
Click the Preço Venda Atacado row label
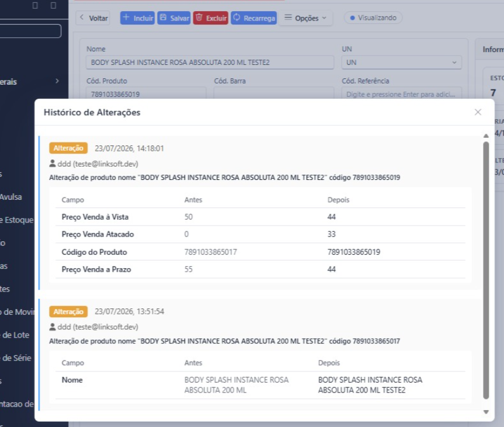tap(98, 234)
